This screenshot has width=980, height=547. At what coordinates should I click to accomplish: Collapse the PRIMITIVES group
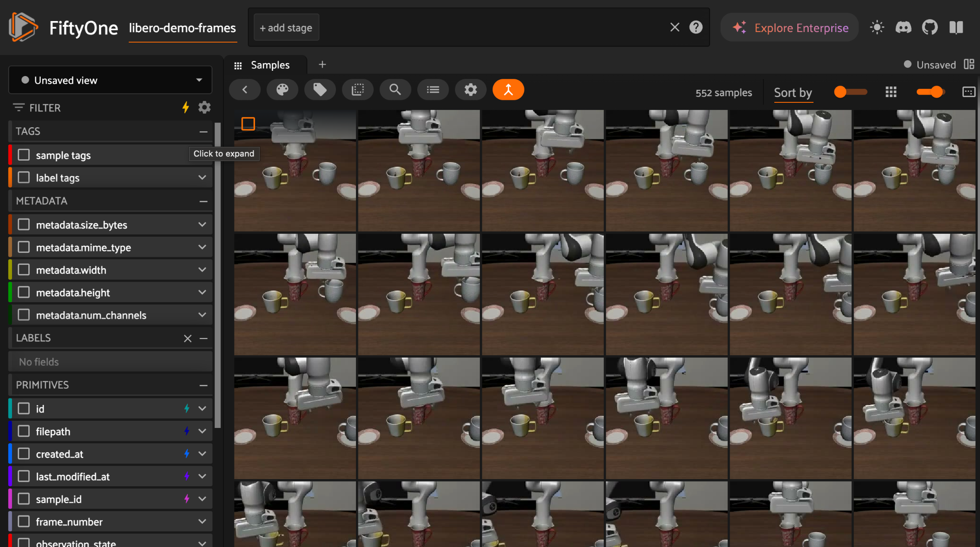coord(203,385)
